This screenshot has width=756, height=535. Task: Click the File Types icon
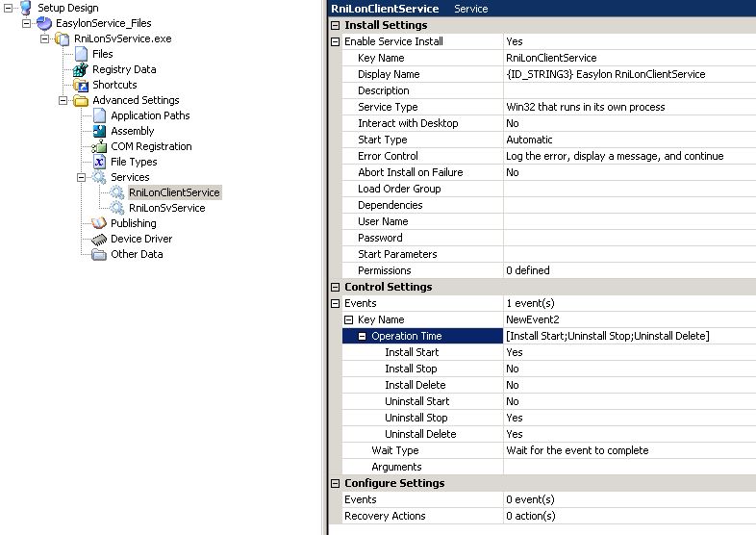pyautogui.click(x=99, y=162)
